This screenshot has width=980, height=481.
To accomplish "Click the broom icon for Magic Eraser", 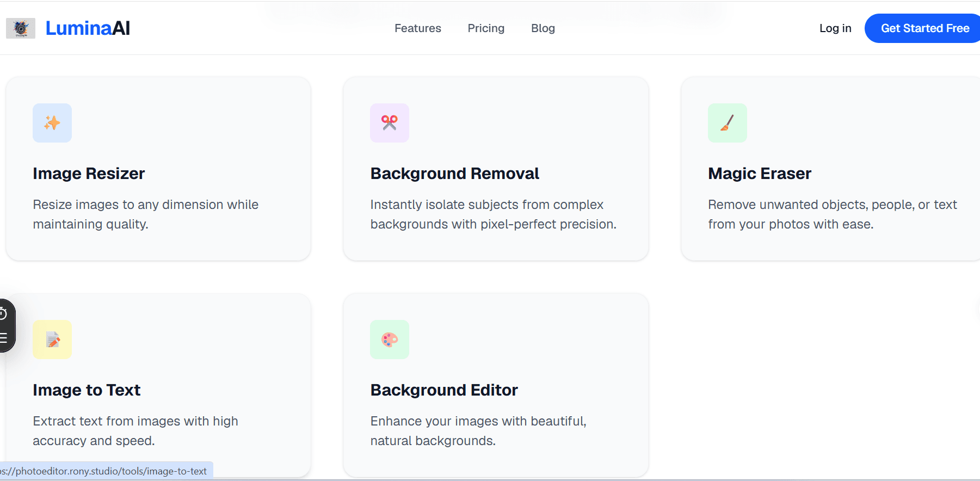I will tap(728, 123).
